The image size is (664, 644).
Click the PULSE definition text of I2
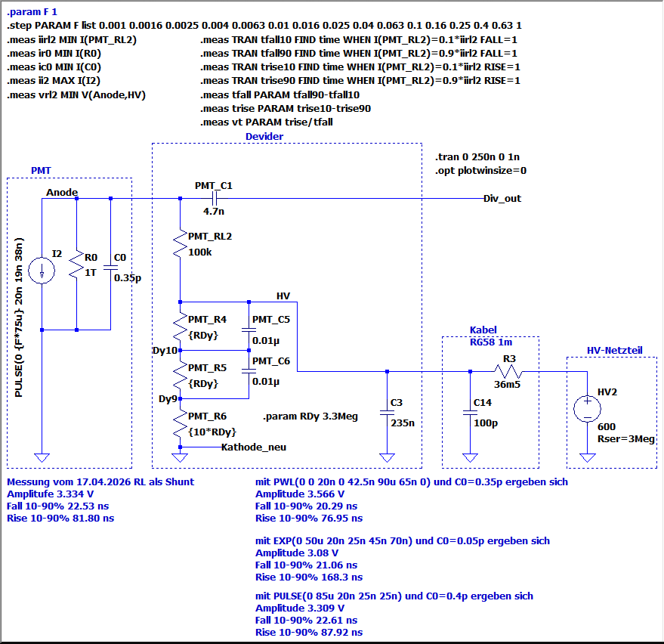pyautogui.click(x=19, y=317)
